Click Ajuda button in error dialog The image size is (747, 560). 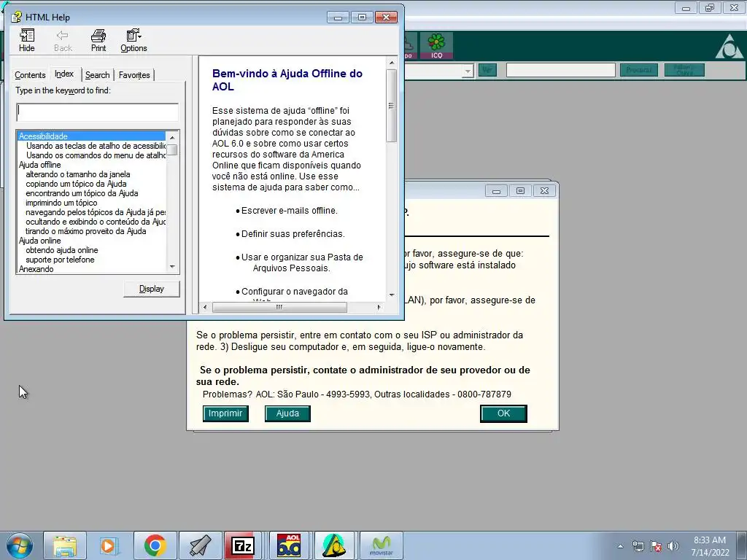pyautogui.click(x=287, y=413)
